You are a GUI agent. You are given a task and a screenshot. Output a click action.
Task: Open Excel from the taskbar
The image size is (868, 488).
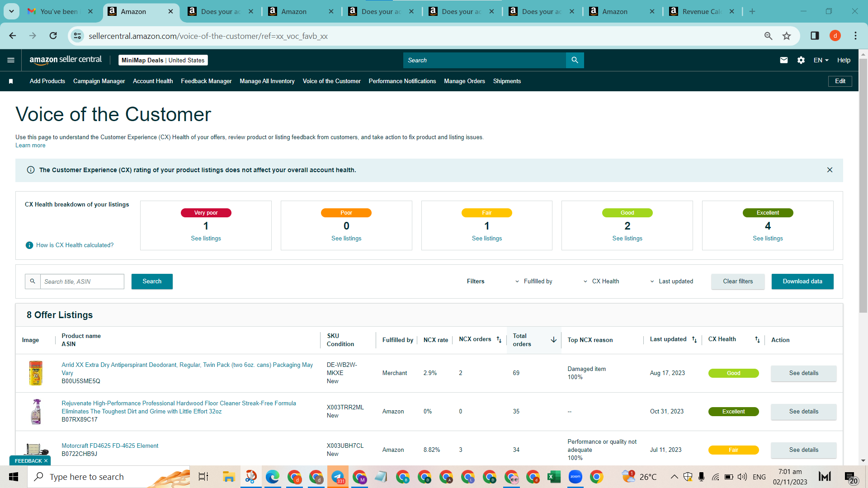[x=554, y=477]
